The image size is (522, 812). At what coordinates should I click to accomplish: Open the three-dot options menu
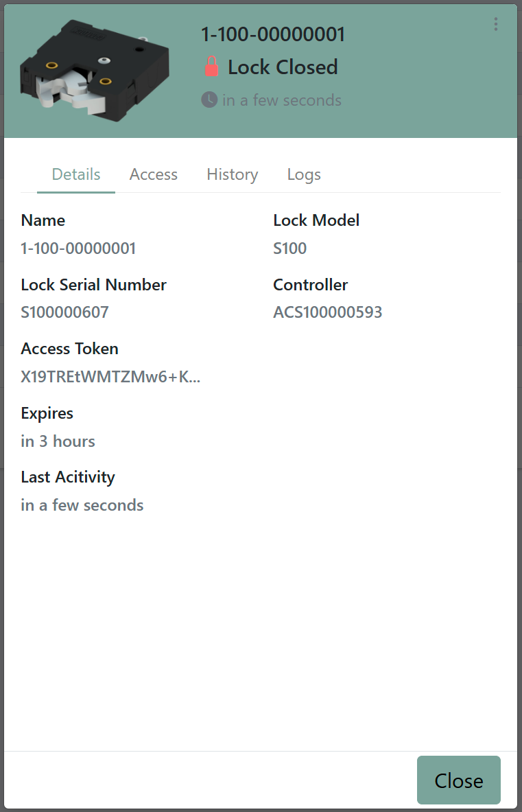[496, 24]
